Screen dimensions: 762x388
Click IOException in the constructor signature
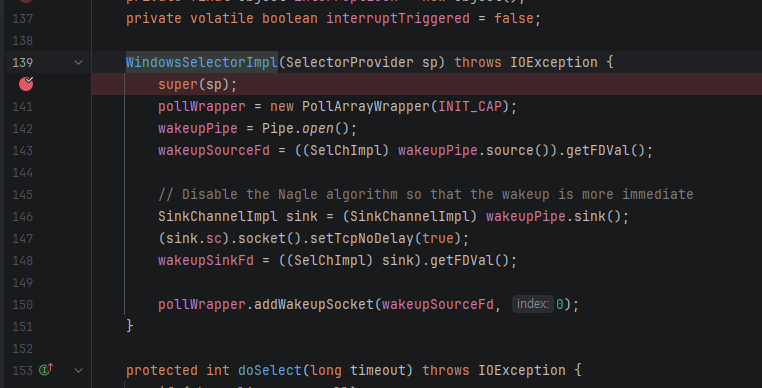554,62
